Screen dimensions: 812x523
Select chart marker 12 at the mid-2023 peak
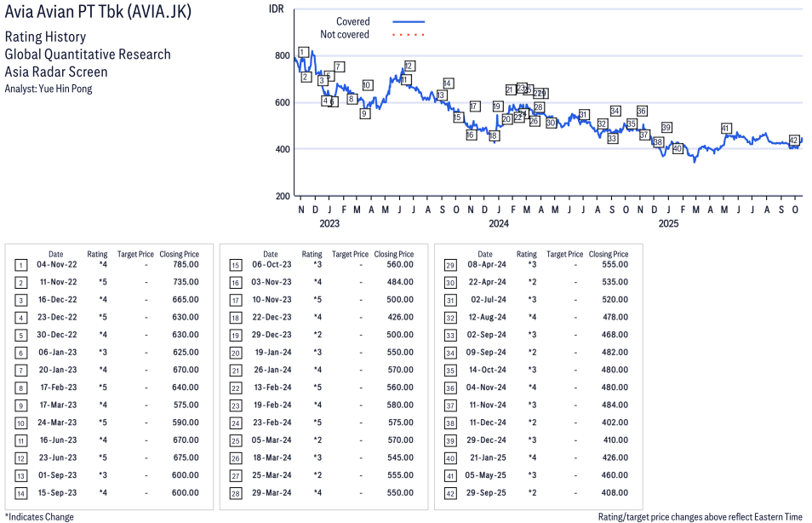[x=409, y=66]
